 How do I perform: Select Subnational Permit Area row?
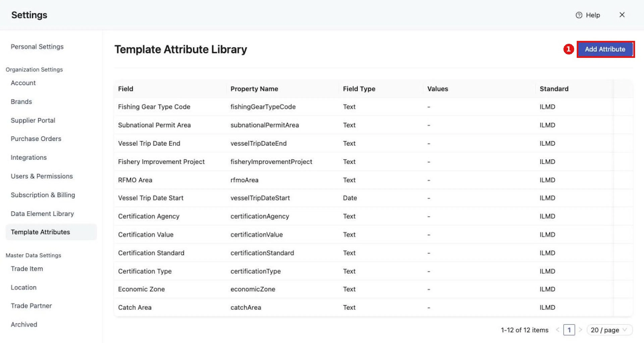[x=373, y=125]
